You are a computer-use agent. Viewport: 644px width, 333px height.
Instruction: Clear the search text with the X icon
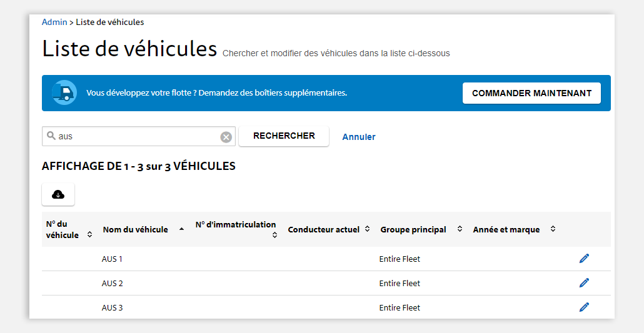226,137
